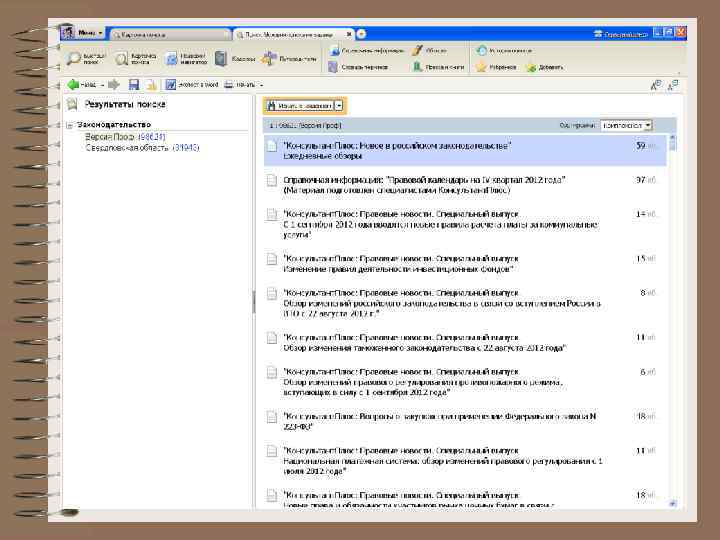Open the Словарь терминов tool
This screenshot has width=720, height=540.
pyautogui.click(x=358, y=67)
